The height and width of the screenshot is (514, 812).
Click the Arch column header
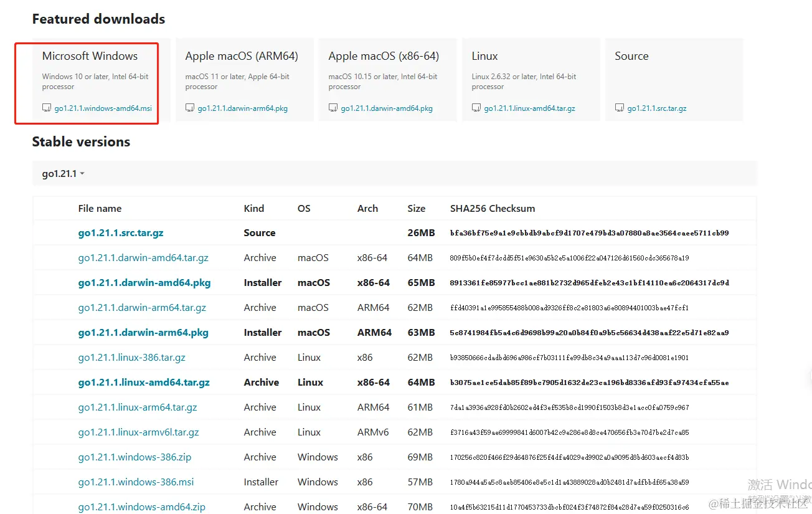(367, 209)
